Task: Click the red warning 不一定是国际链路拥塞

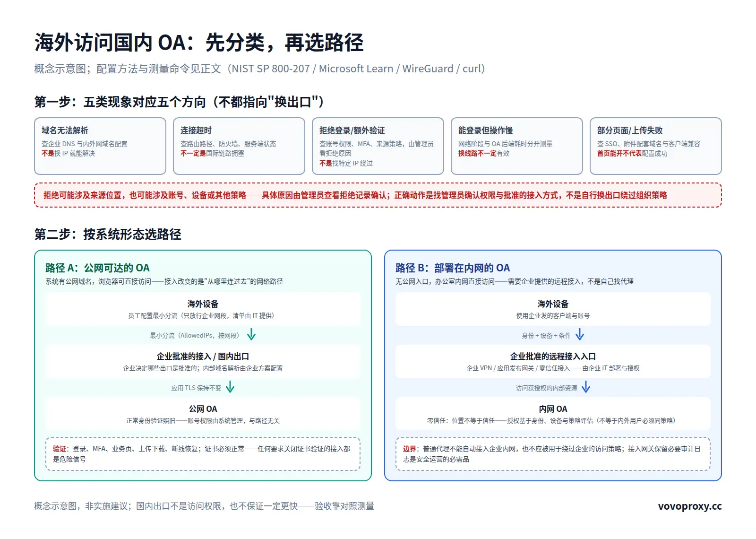Action: (x=212, y=153)
